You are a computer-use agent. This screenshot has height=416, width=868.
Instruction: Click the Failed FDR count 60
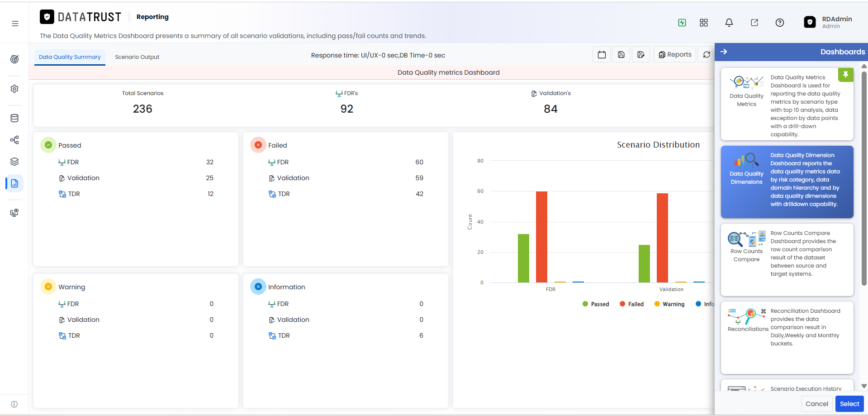pos(419,162)
